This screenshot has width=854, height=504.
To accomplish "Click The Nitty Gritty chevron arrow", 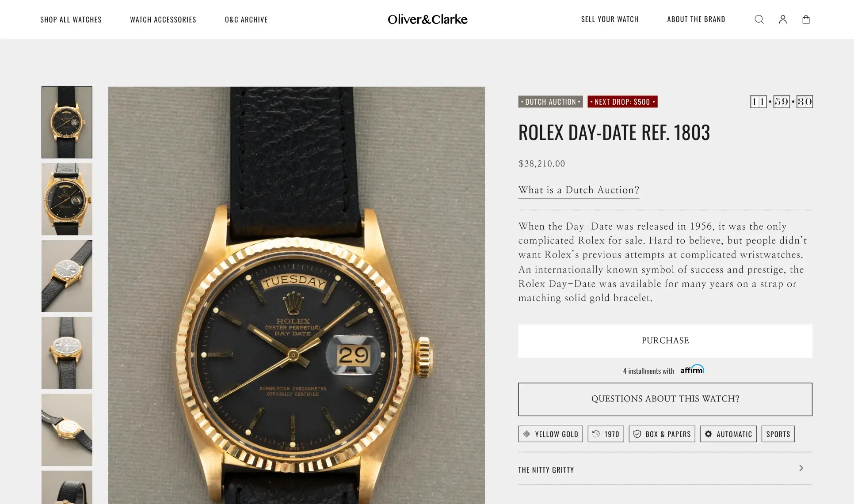I will (801, 468).
